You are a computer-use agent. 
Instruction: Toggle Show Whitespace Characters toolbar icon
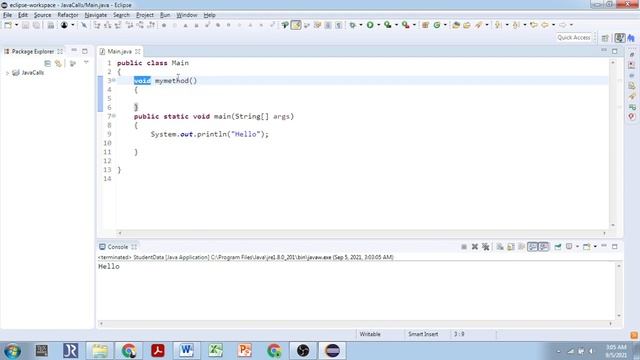click(339, 25)
